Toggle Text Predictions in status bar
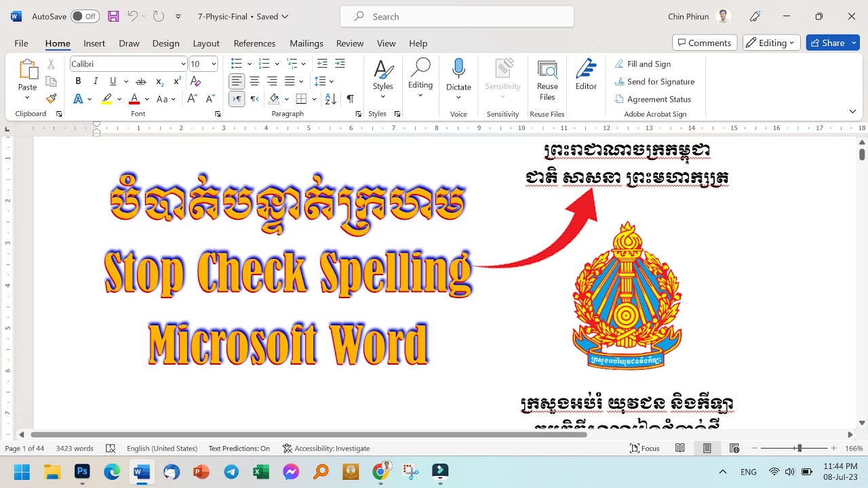Viewport: 868px width, 488px height. 239,448
